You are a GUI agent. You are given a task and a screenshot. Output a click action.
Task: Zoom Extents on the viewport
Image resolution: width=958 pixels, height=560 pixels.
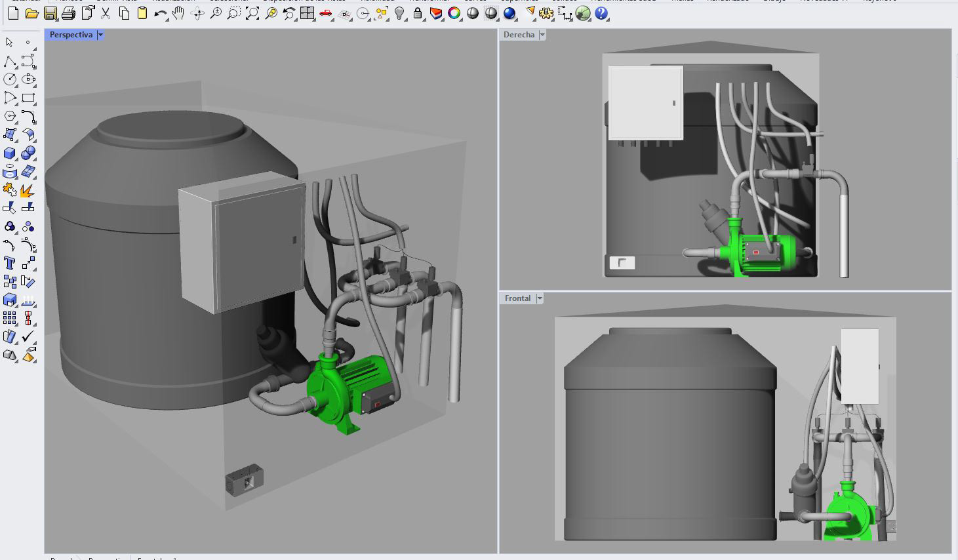click(x=252, y=13)
